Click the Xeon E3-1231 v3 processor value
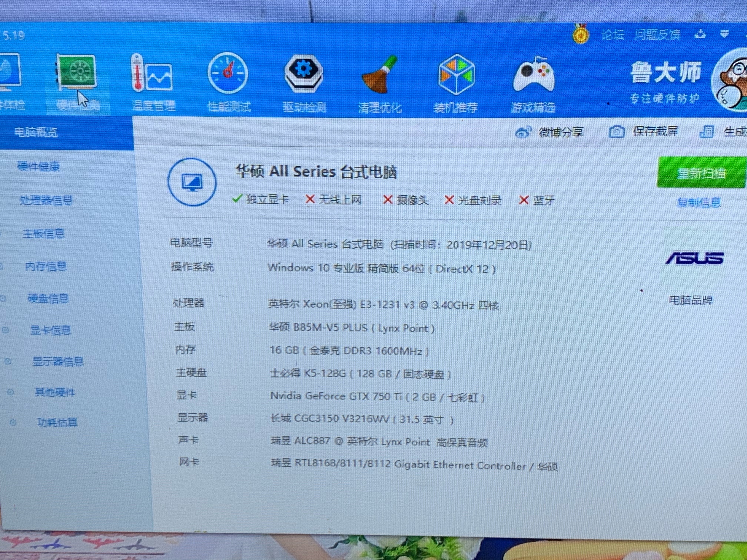This screenshot has width=747, height=560. 383,304
